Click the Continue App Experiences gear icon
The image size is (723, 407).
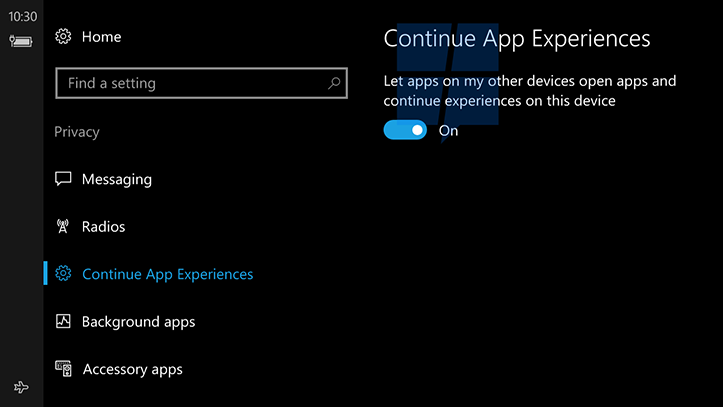pyautogui.click(x=63, y=274)
